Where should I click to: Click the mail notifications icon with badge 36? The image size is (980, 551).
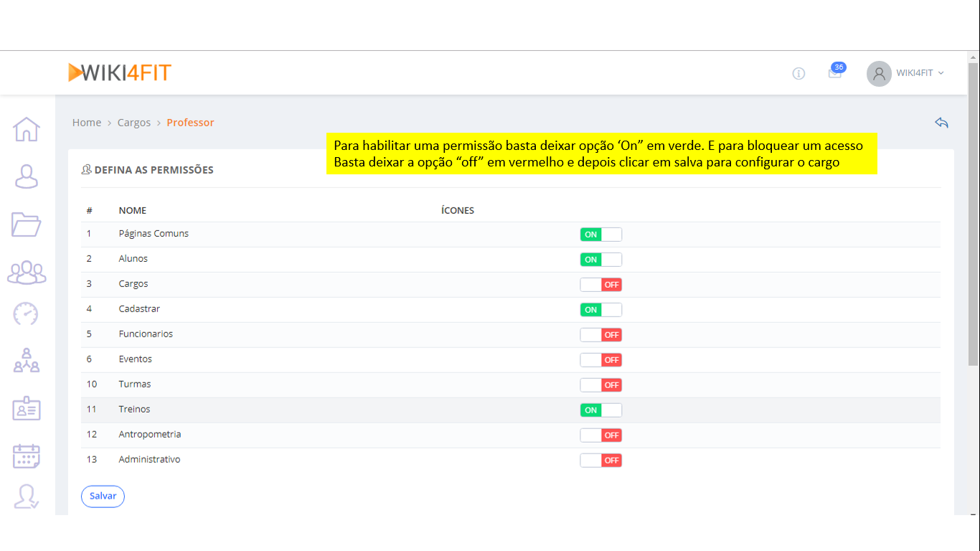pyautogui.click(x=834, y=73)
